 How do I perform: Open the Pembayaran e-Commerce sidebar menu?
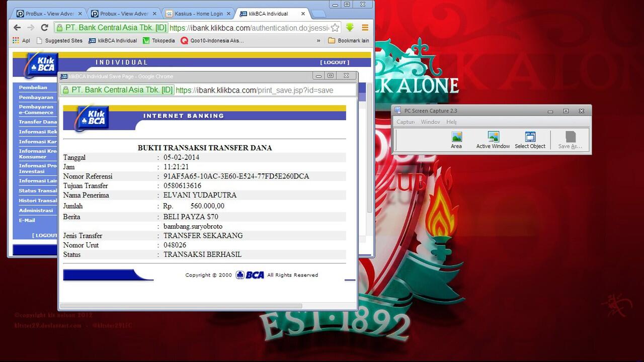pos(36,110)
